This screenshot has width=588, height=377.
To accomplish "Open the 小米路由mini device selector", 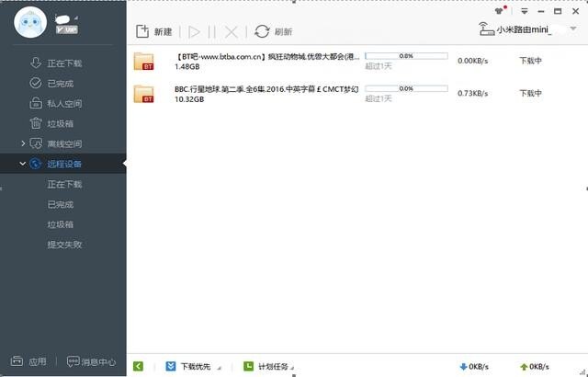I will pos(526,29).
